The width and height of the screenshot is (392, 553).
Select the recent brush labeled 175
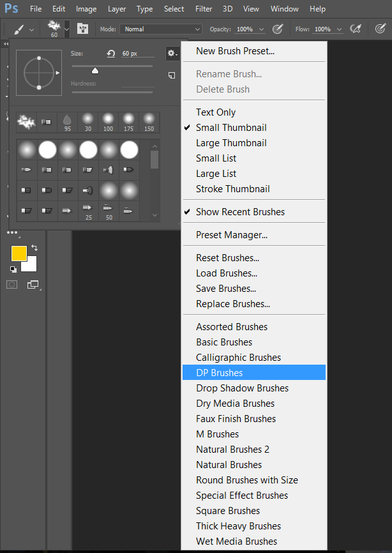click(x=129, y=122)
